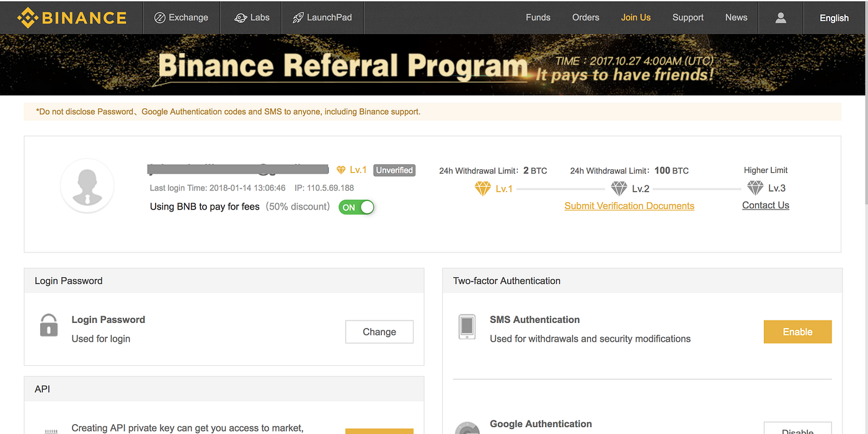Go to Orders
Screen dimensions: 868x434
(x=586, y=17)
